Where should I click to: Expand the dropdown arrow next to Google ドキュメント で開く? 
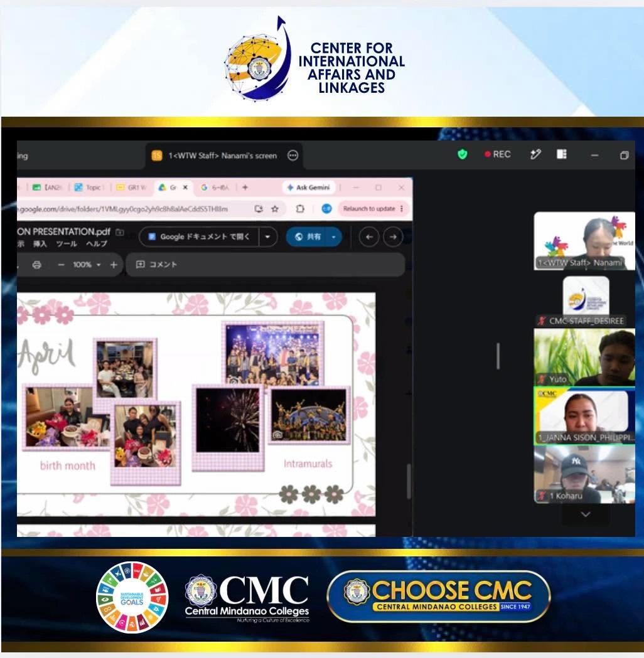tap(267, 236)
